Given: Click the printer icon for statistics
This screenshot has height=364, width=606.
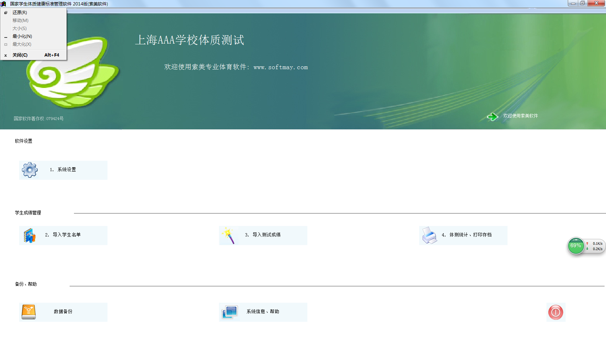Looking at the screenshot, I should [x=429, y=235].
